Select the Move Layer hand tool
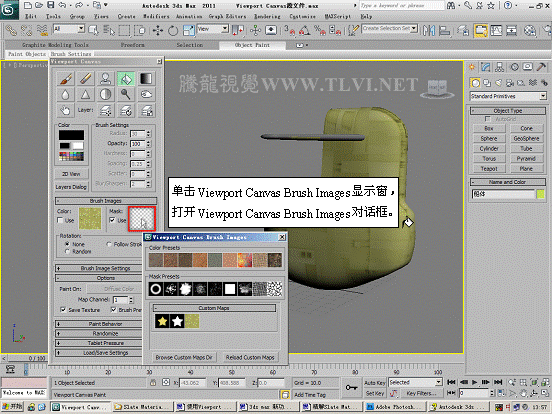The image size is (552, 414). 65,111
